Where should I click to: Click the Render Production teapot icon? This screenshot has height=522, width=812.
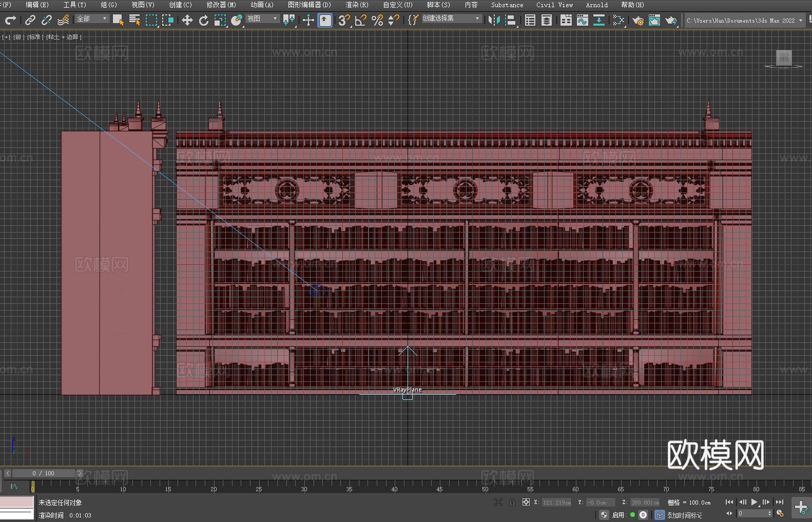671,20
